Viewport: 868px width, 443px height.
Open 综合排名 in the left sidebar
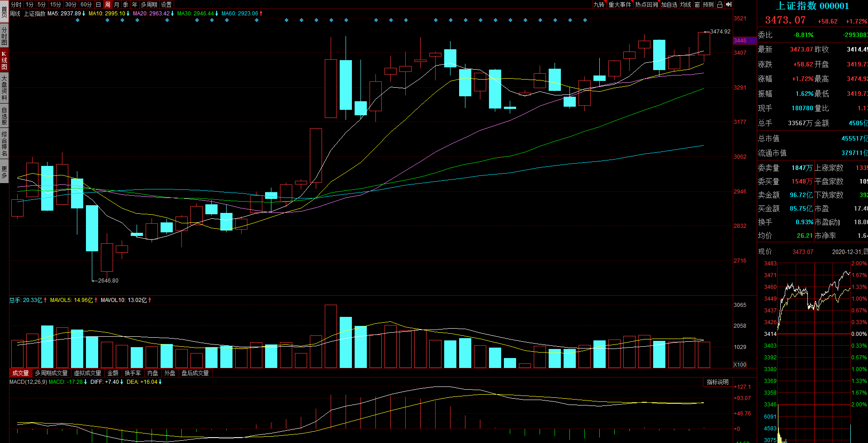pyautogui.click(x=4, y=143)
